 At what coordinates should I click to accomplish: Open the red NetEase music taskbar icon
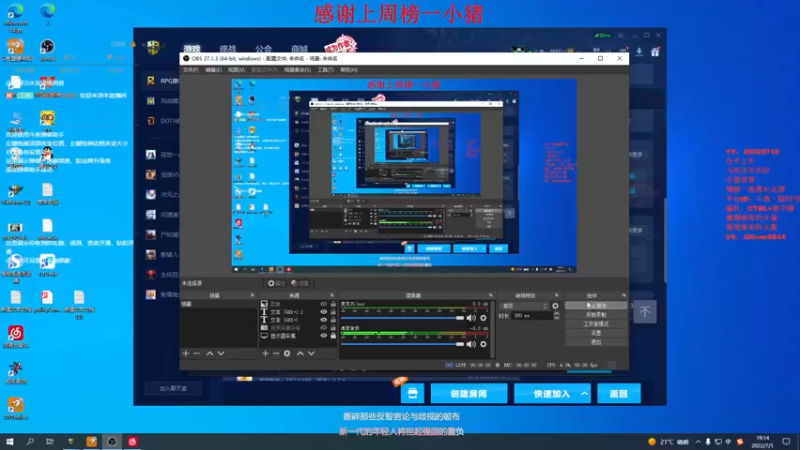pos(132,441)
